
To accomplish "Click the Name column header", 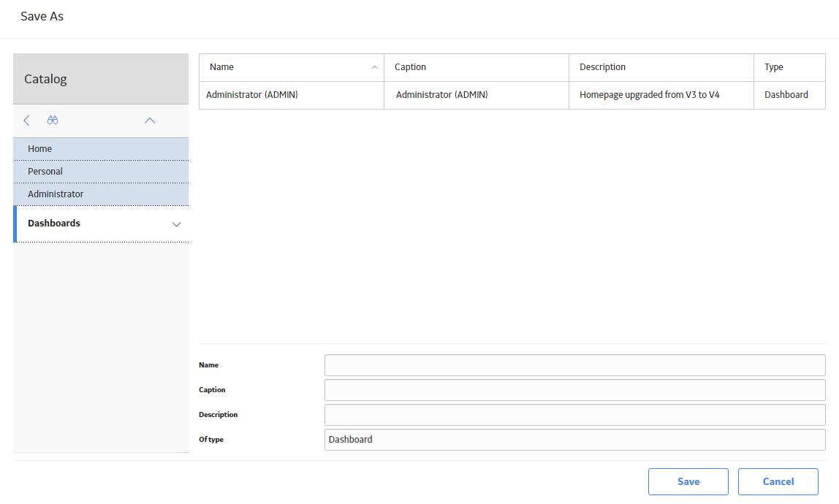I will (292, 67).
